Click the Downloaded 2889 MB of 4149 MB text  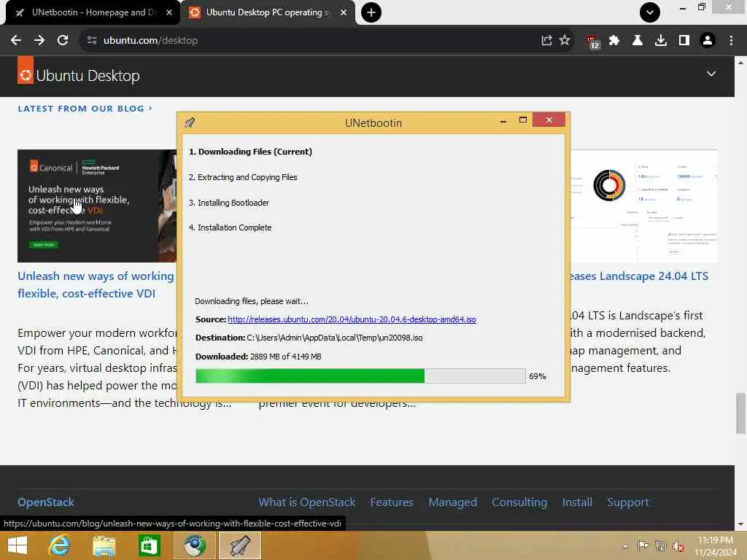click(x=258, y=356)
